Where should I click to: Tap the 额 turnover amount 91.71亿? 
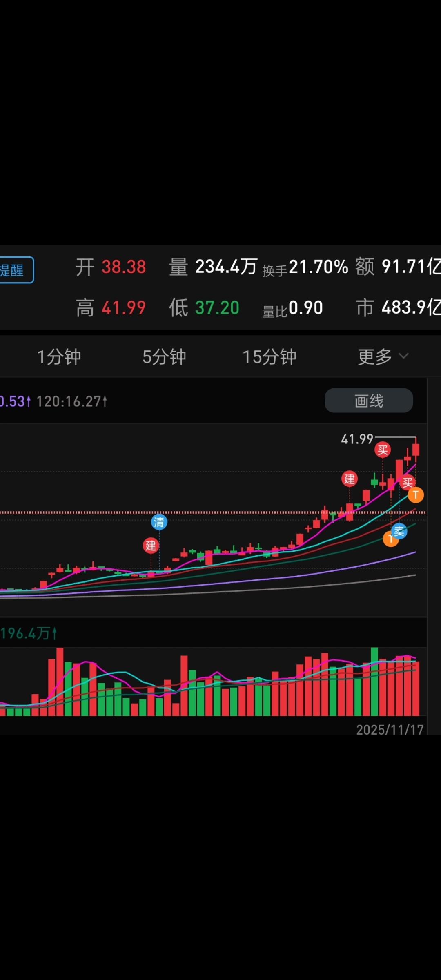point(411,267)
